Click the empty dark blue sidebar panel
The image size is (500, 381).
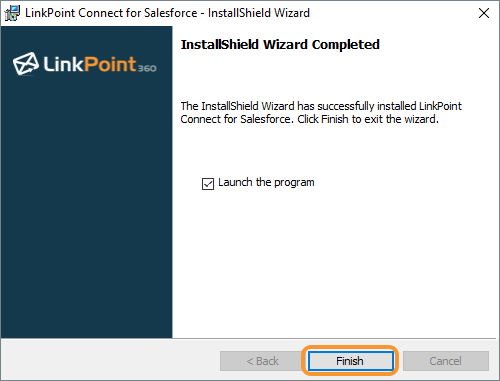click(87, 207)
